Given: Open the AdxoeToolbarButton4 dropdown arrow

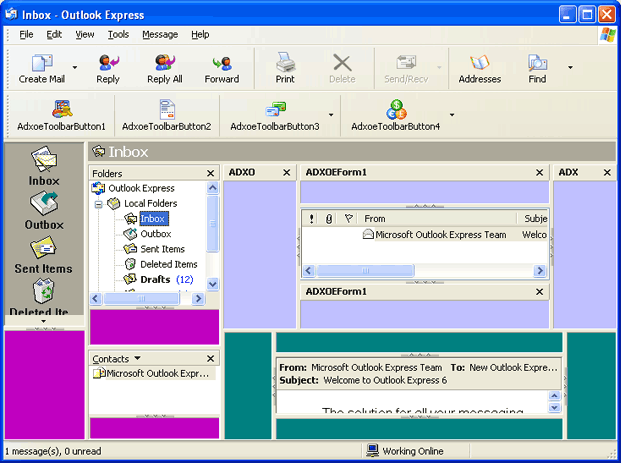Looking at the screenshot, I should coord(452,115).
